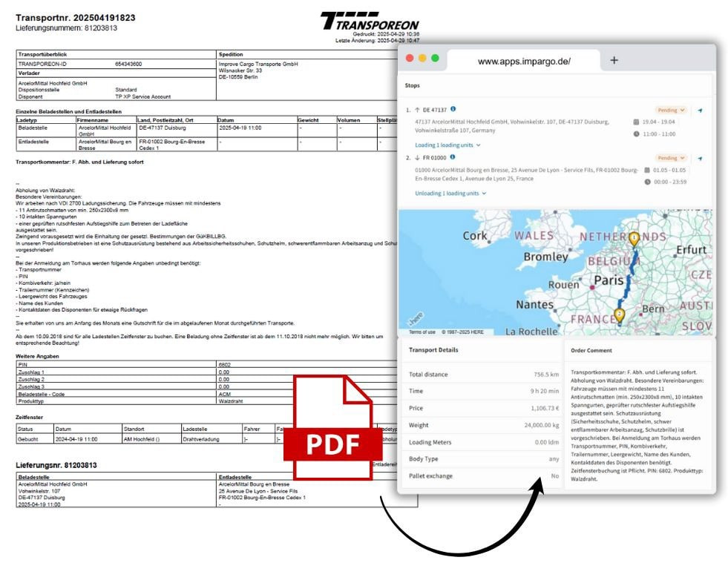This screenshot has height=563, width=728.
Task: Click the large red PDF file icon
Action: 332,427
